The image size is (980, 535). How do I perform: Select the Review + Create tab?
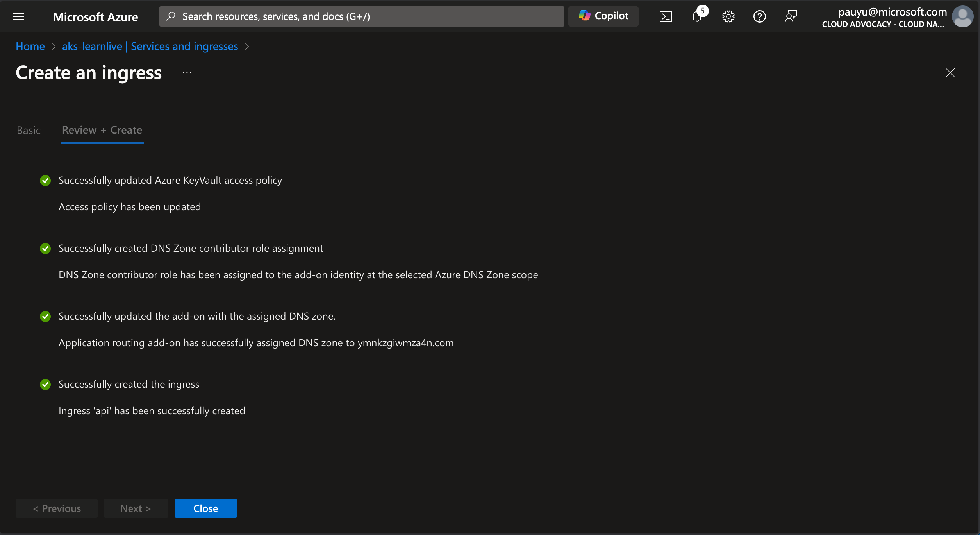point(102,129)
